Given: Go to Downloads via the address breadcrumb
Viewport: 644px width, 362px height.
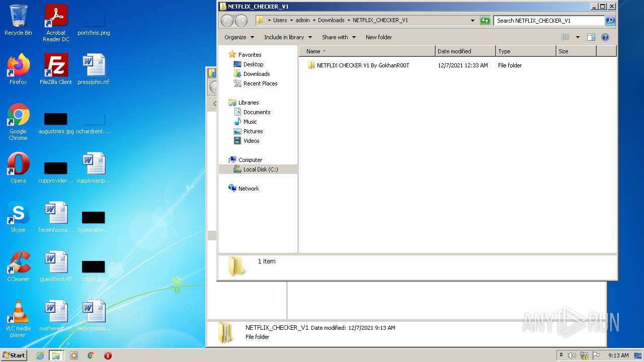Looking at the screenshot, I should [x=331, y=21].
